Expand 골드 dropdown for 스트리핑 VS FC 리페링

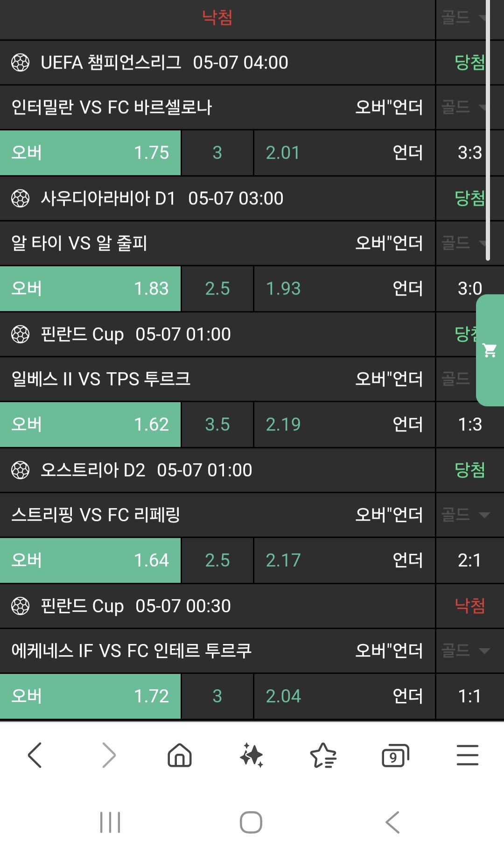[465, 515]
